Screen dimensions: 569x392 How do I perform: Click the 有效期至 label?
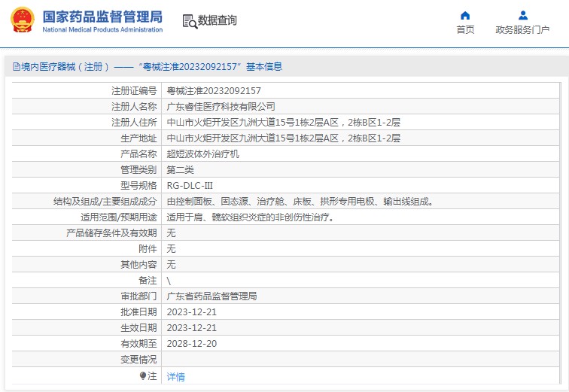138,344
